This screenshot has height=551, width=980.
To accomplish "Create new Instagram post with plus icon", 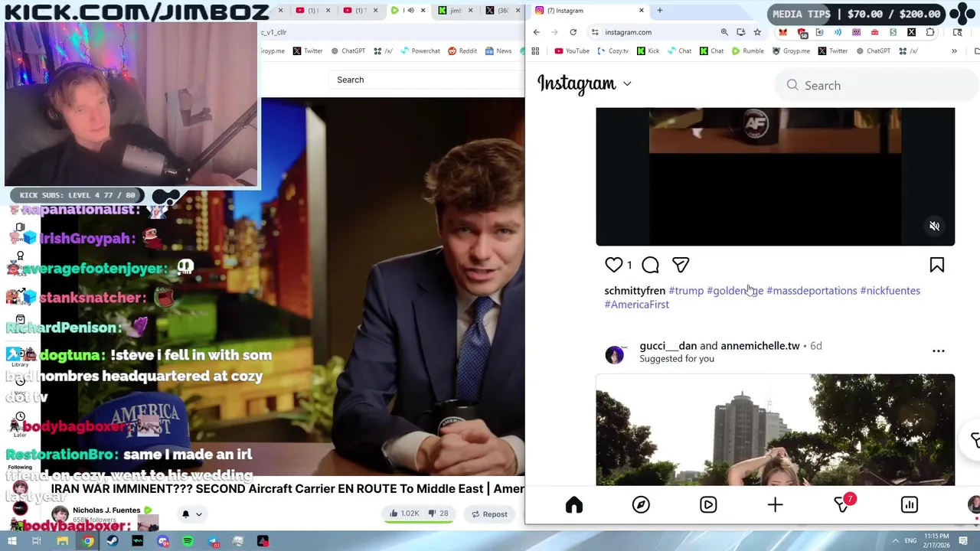I will (x=775, y=505).
